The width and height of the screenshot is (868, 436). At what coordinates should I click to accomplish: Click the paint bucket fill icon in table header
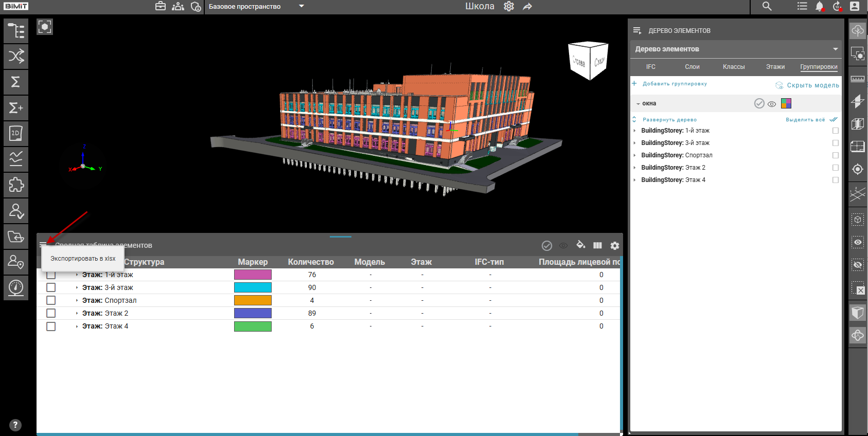click(x=580, y=245)
